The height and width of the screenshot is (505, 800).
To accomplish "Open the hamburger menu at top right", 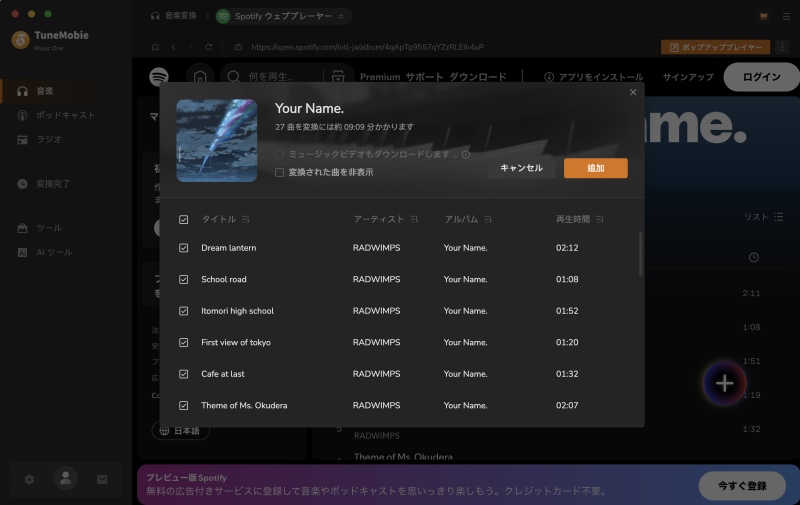I will [x=786, y=16].
